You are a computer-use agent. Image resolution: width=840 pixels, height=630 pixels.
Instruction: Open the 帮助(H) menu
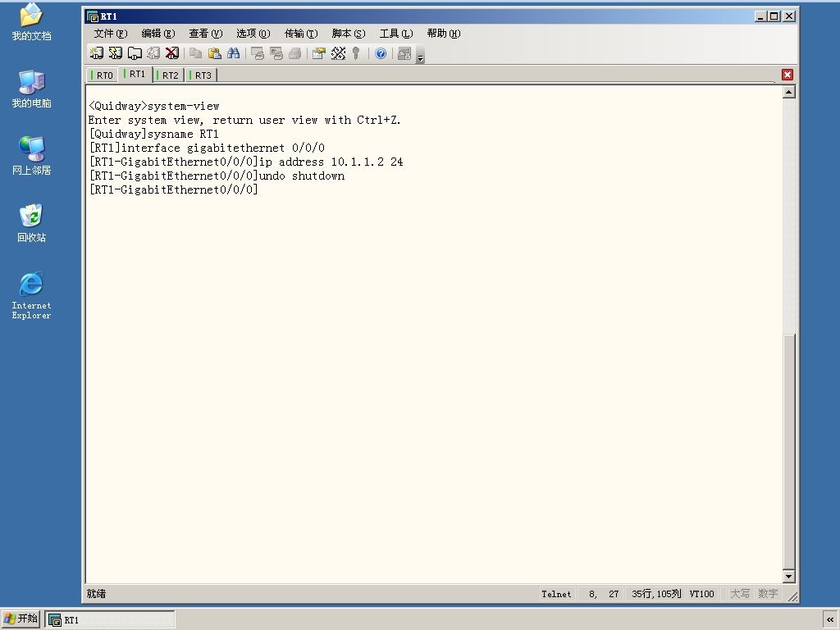click(x=444, y=33)
